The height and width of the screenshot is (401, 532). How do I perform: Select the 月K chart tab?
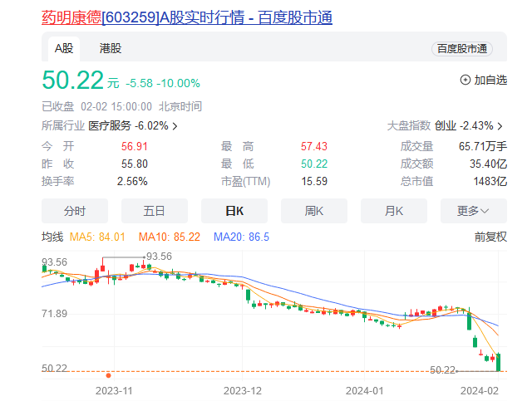(393, 211)
